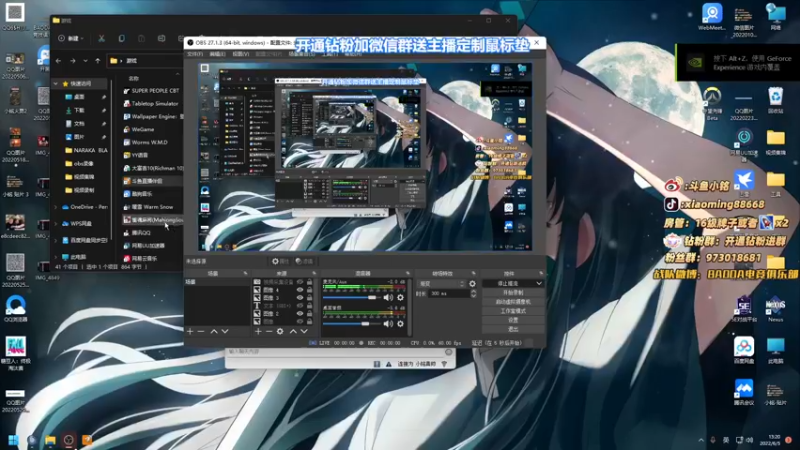The height and width of the screenshot is (450, 800).
Task: Mute the 麦克风/Aux channel with its speaker icon
Action: coord(388,297)
